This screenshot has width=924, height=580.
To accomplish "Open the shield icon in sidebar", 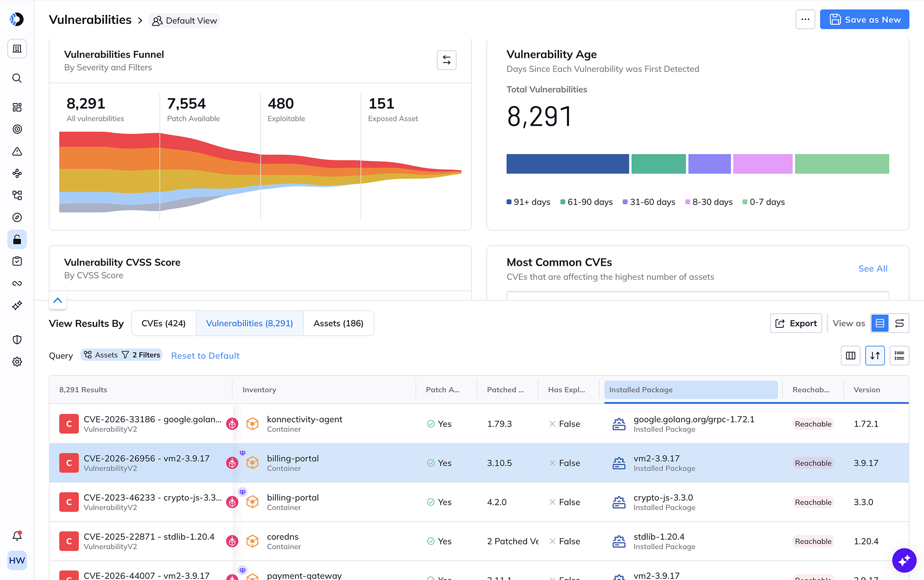I will [17, 340].
